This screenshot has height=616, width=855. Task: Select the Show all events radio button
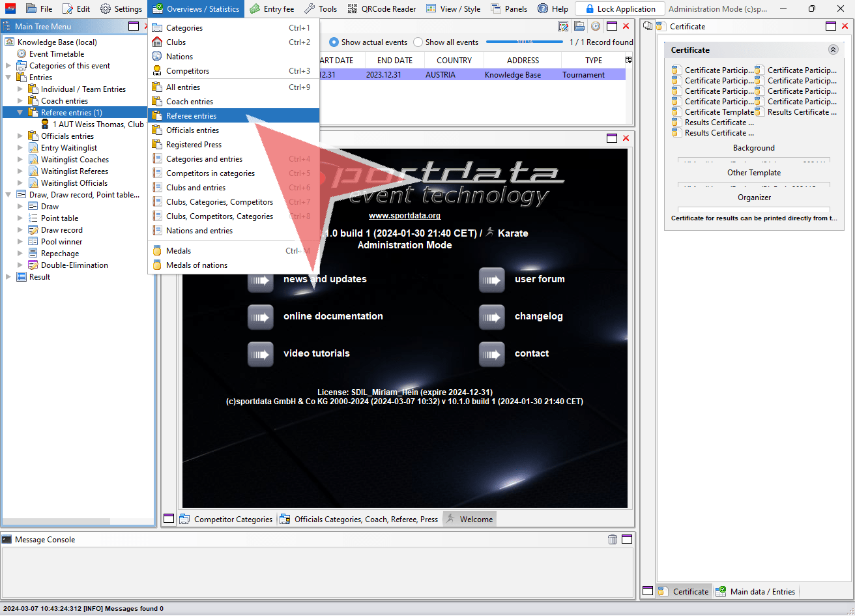pyautogui.click(x=418, y=42)
